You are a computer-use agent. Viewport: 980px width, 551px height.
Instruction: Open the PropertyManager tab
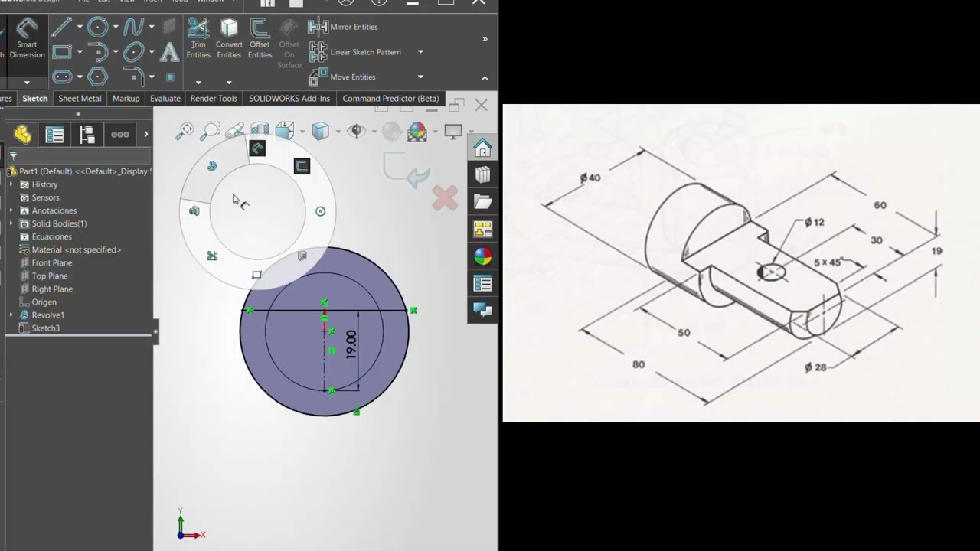(54, 135)
